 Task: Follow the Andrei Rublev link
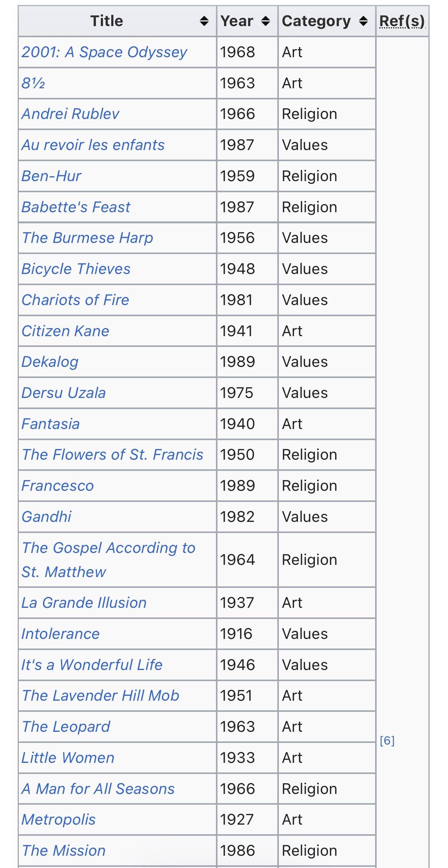[x=70, y=114]
